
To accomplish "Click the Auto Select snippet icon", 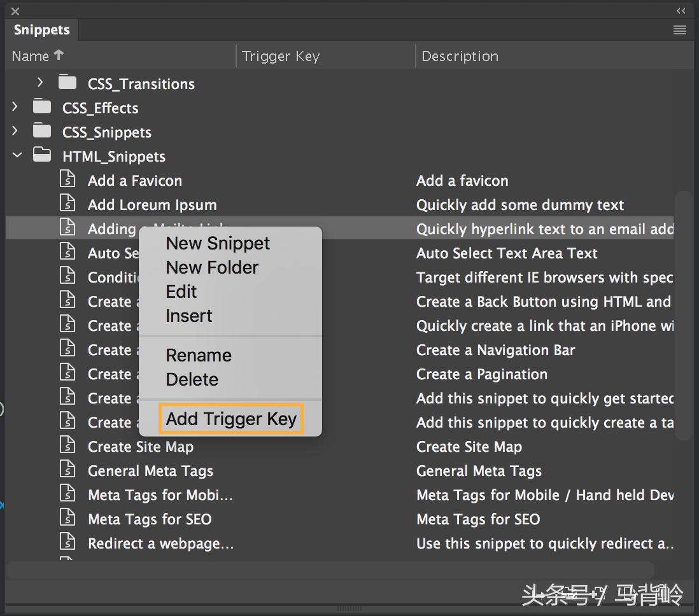I will 67,251.
